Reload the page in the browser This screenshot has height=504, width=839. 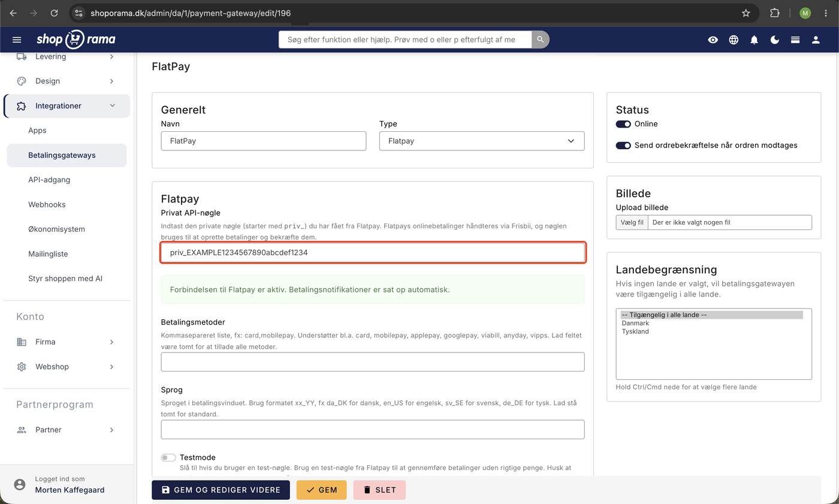tap(54, 13)
